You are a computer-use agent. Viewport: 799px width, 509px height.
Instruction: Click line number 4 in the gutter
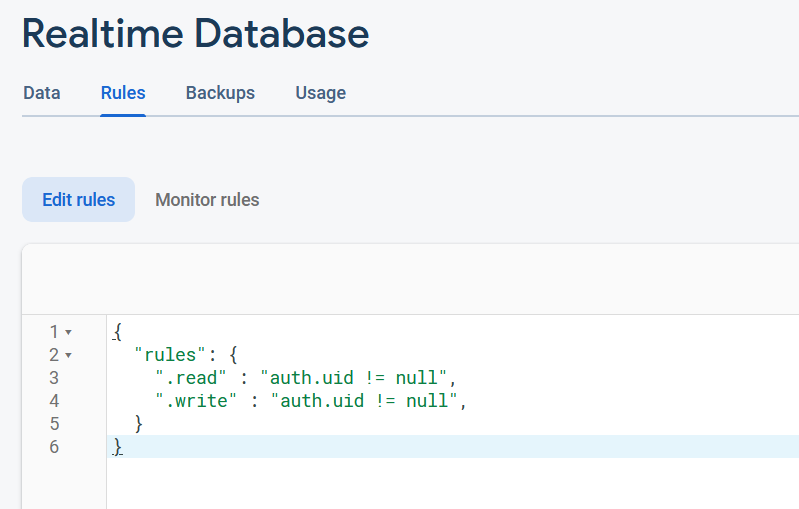tap(54, 401)
